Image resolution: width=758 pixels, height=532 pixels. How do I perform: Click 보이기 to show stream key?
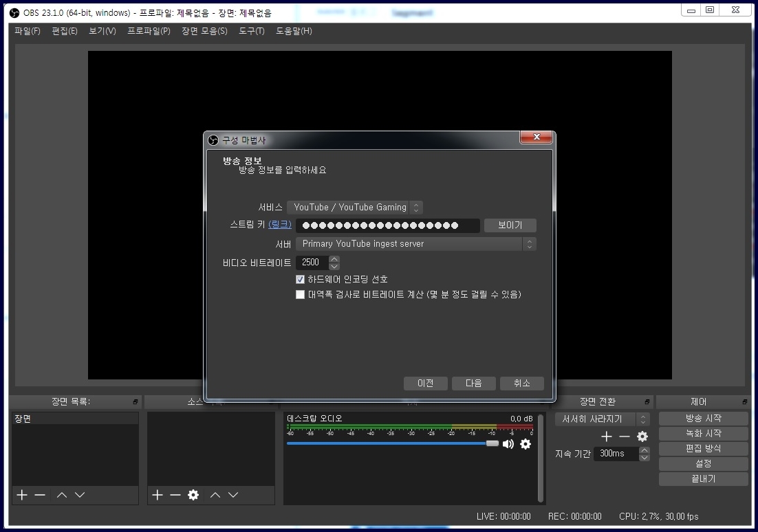pos(510,225)
